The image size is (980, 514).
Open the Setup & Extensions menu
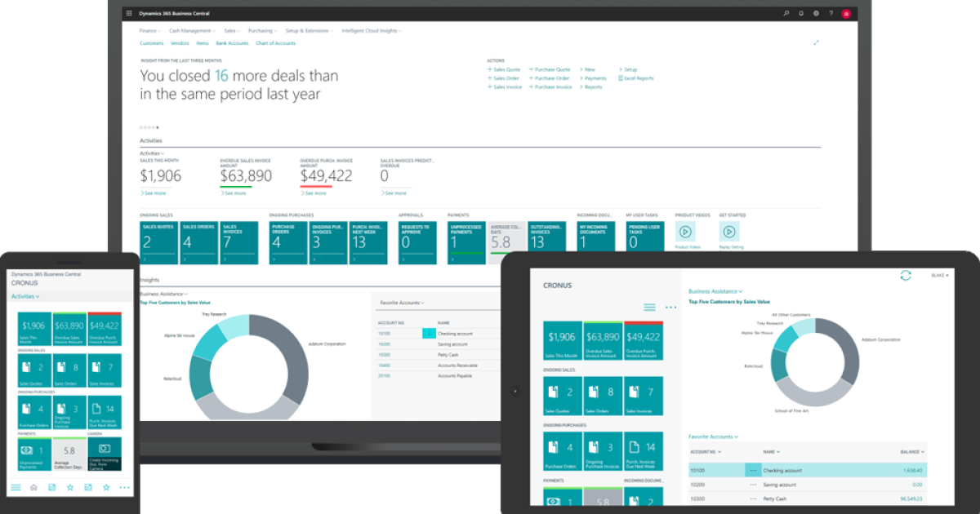(310, 30)
